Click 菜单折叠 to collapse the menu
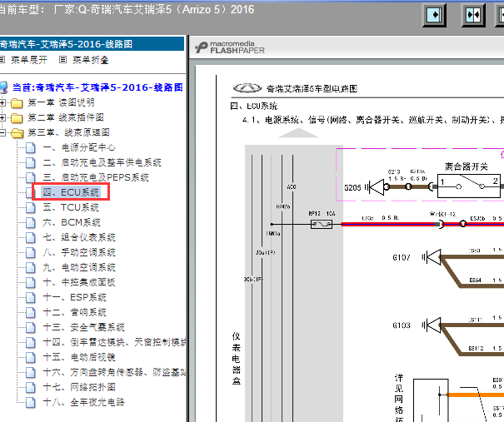The image size is (504, 422). point(90,60)
